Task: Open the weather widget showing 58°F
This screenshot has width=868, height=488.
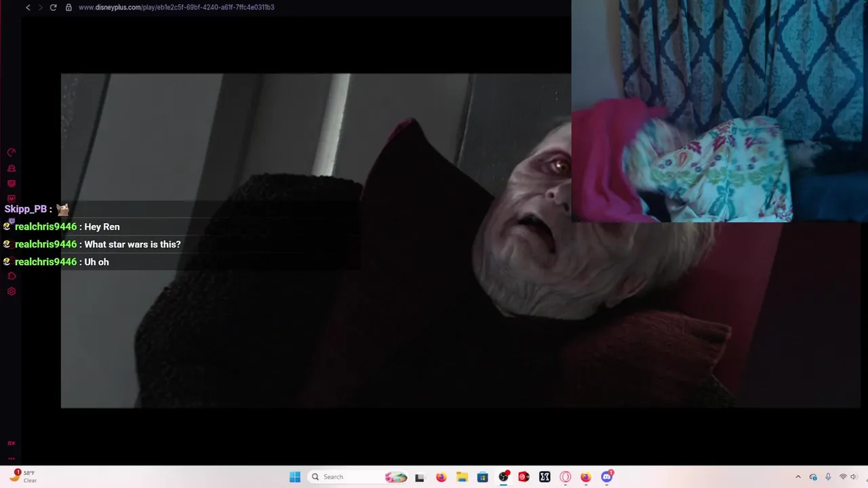Action: 23,476
